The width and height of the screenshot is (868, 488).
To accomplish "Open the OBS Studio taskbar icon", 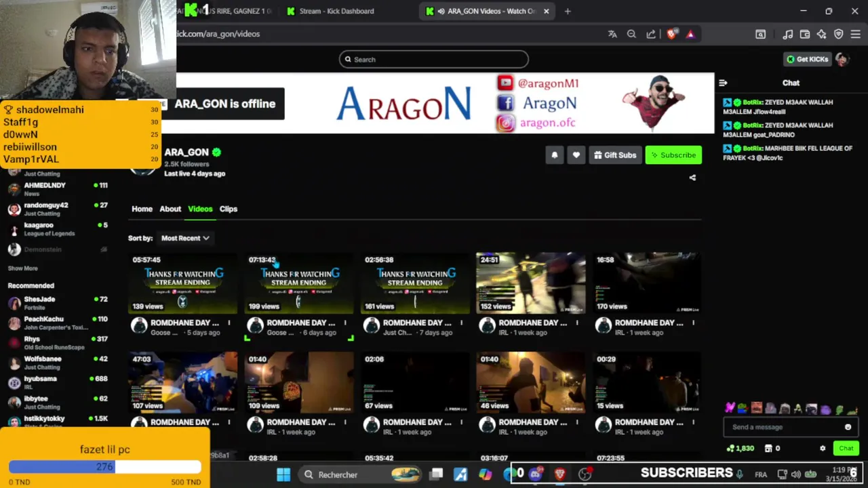I will [585, 474].
